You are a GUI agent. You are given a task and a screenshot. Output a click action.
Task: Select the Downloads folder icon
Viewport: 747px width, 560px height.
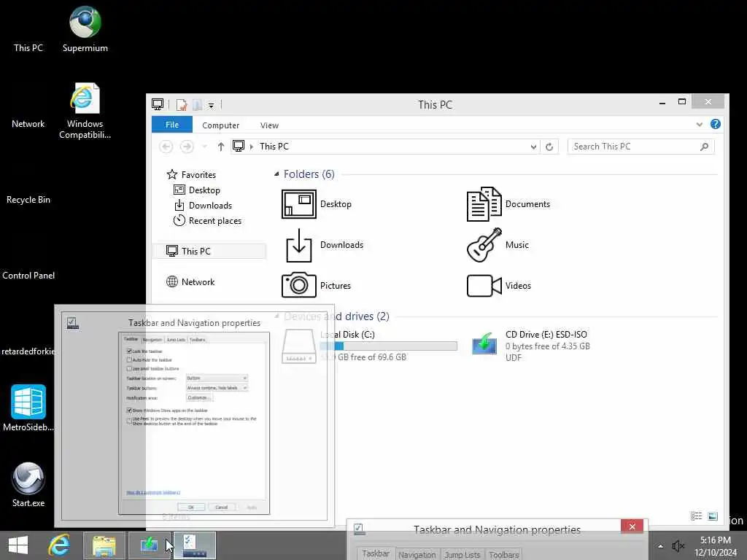point(298,245)
